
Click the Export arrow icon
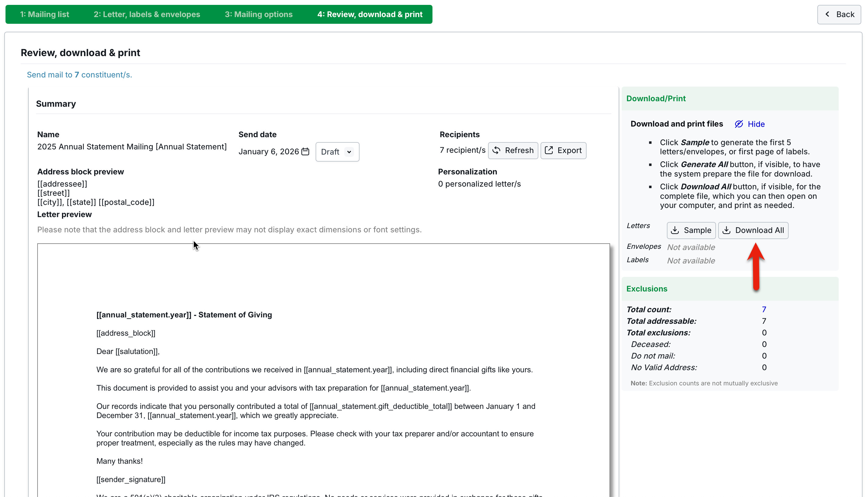click(549, 151)
